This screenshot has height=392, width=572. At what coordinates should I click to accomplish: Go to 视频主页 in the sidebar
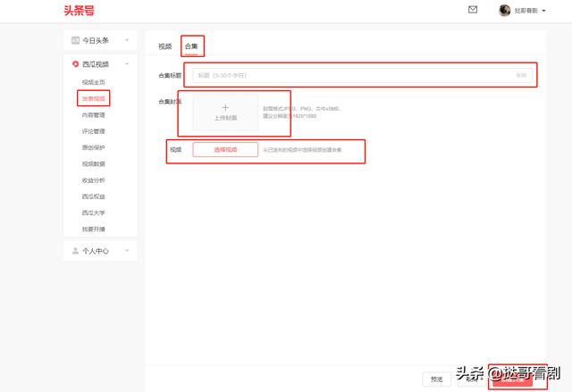coord(93,82)
